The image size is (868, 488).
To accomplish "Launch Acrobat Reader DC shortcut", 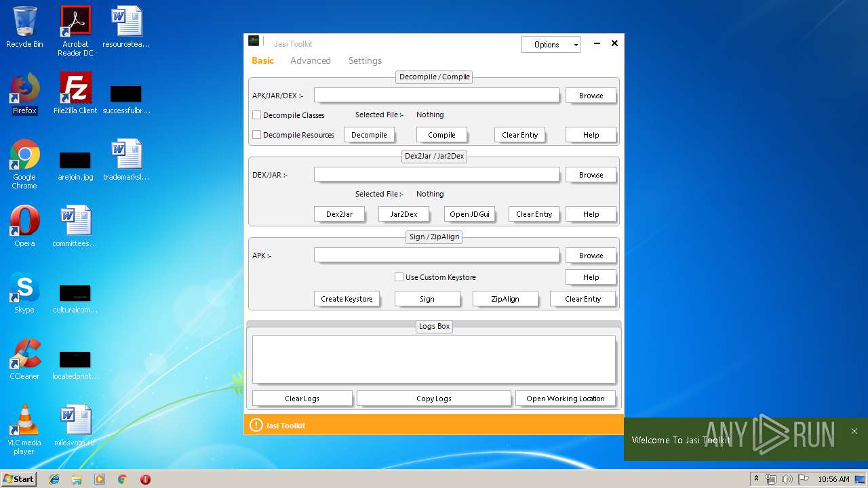I will [75, 30].
